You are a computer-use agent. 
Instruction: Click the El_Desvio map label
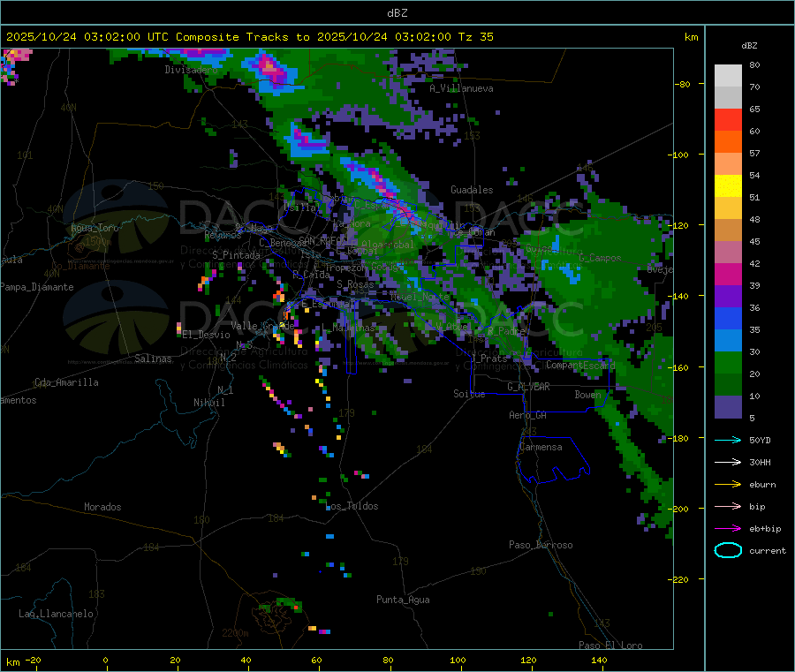coord(207,335)
